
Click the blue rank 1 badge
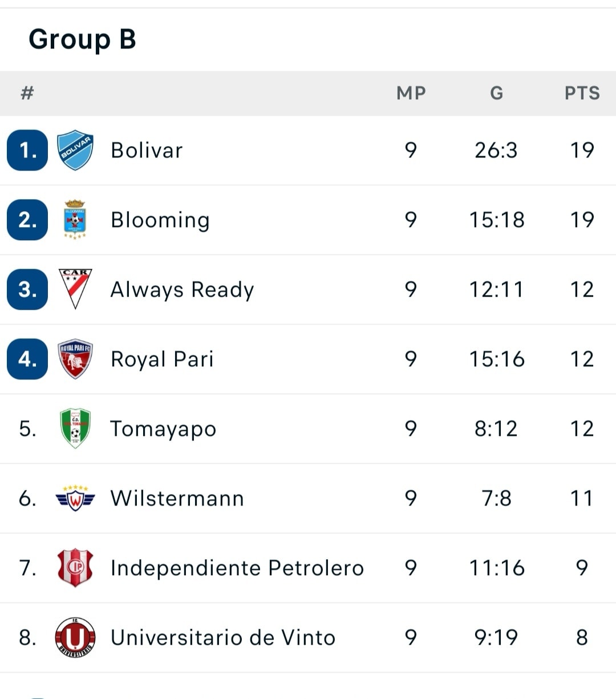[x=27, y=151]
